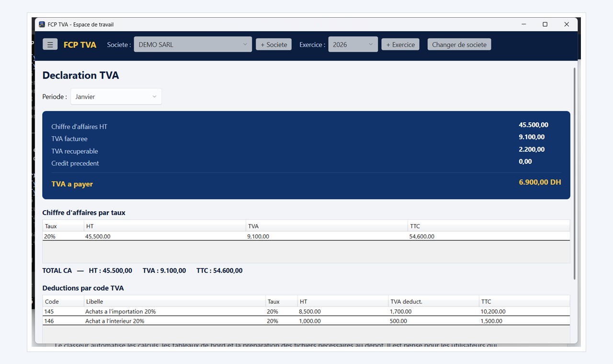Image resolution: width=613 pixels, height=364 pixels.
Task: Click the Achats a l'importation 20% cell
Action: (x=175, y=311)
